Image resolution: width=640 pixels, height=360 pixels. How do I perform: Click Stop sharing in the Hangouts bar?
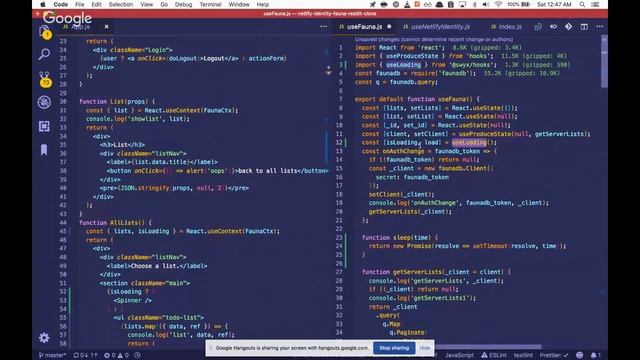394,348
